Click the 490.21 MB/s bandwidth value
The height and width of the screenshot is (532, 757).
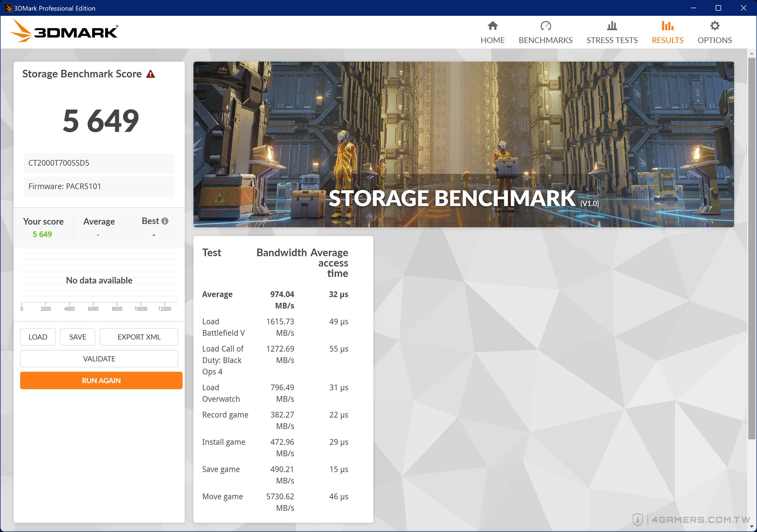pyautogui.click(x=282, y=474)
